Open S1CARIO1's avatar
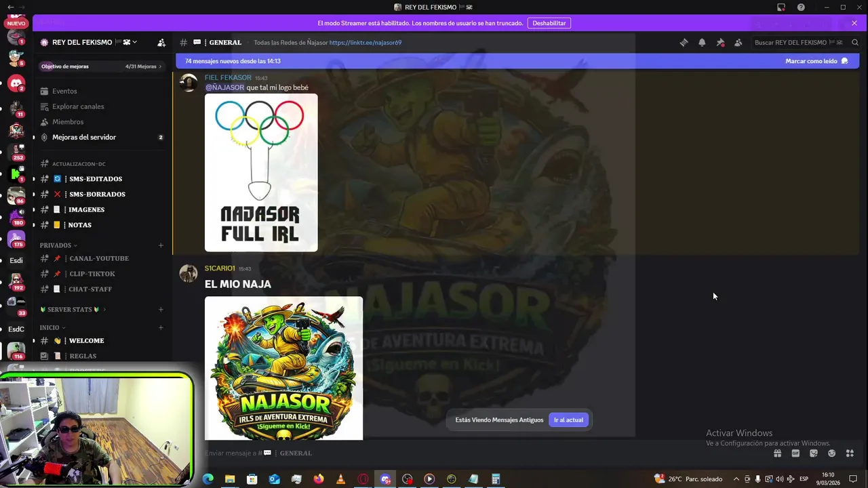This screenshot has height=488, width=868. 188,273
